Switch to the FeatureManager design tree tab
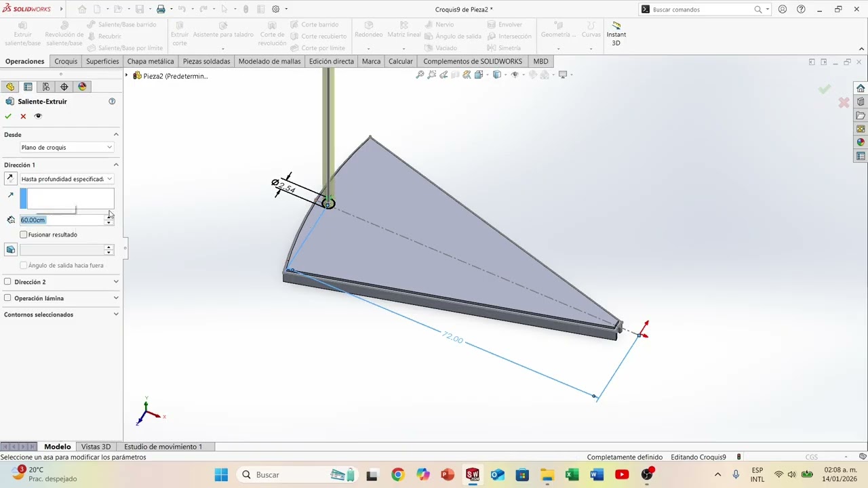Screen dimensions: 868x488 coord(10,87)
